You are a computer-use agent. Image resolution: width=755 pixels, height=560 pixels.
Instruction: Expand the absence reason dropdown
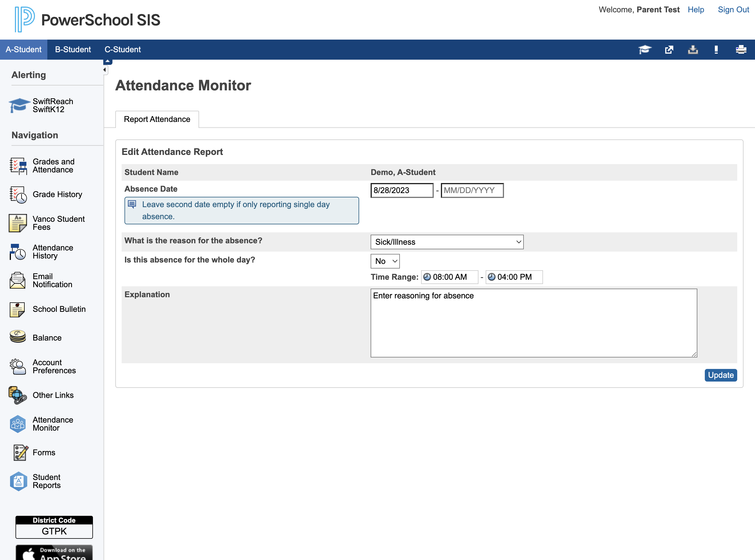tap(447, 242)
